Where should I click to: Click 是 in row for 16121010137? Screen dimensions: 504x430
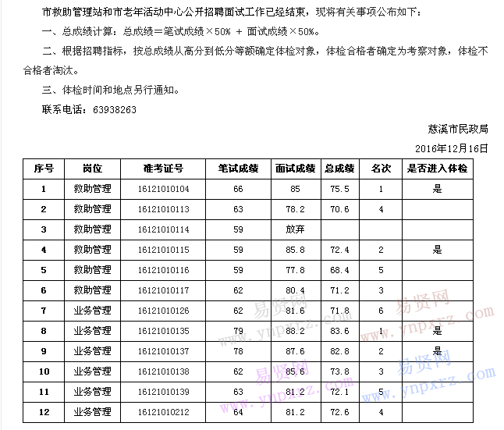437,351
